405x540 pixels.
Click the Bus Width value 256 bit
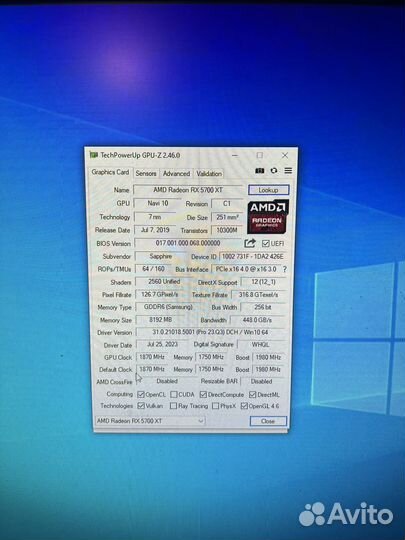(x=263, y=307)
